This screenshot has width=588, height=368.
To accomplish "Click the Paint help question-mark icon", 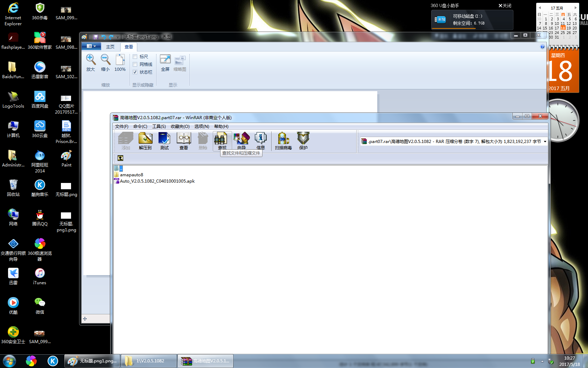I will (542, 47).
